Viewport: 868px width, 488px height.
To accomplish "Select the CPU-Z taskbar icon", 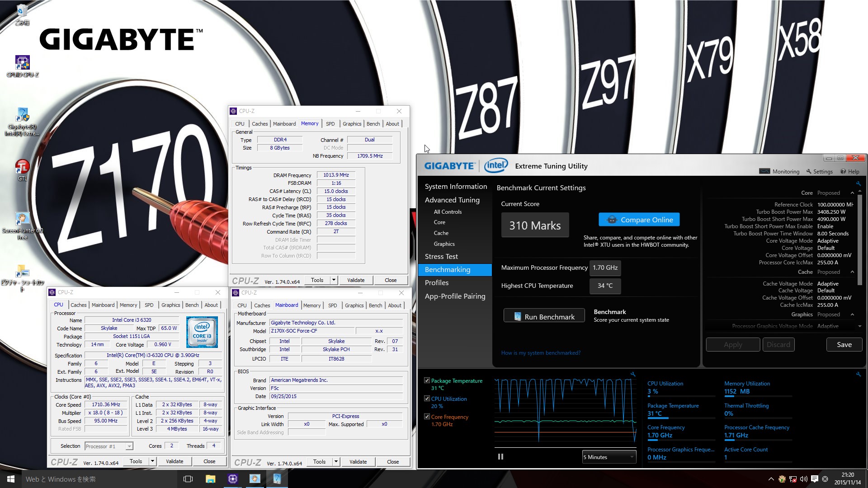I will [233, 479].
